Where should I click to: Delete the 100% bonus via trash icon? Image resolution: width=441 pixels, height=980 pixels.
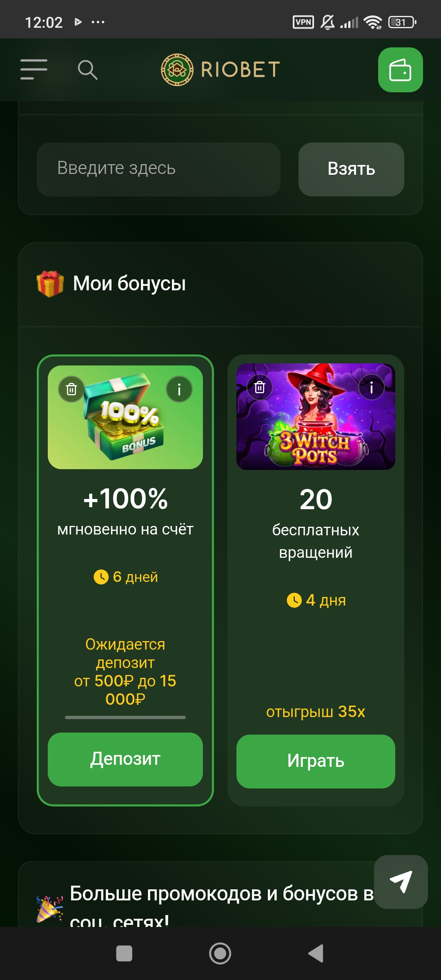point(71,389)
